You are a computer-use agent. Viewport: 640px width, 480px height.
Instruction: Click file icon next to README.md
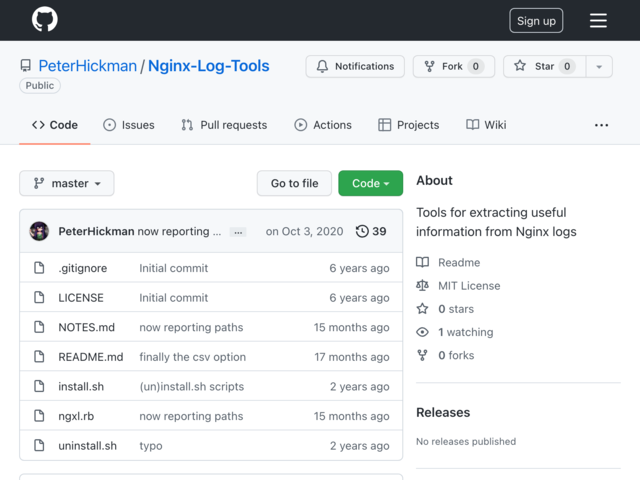click(39, 357)
